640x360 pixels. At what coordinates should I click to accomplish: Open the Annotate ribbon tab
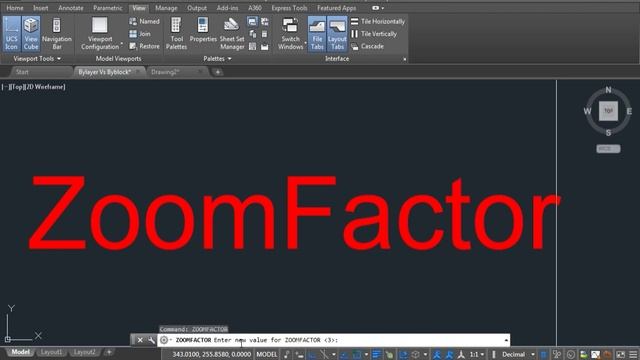(71, 8)
